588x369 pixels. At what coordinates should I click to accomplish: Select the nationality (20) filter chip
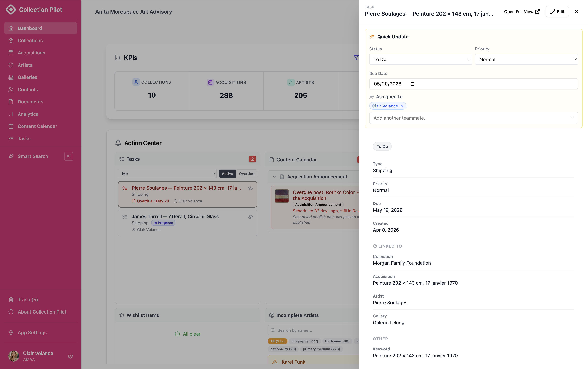click(283, 349)
